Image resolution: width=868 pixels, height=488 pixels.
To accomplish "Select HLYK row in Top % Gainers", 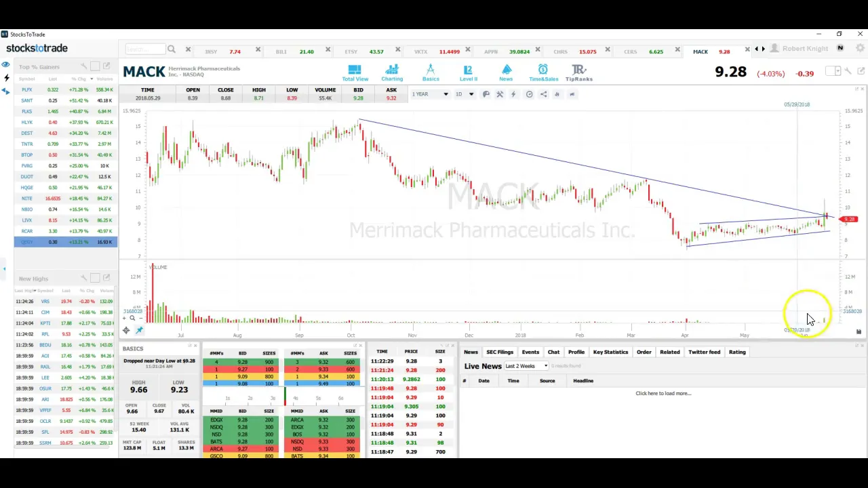I will click(x=66, y=122).
